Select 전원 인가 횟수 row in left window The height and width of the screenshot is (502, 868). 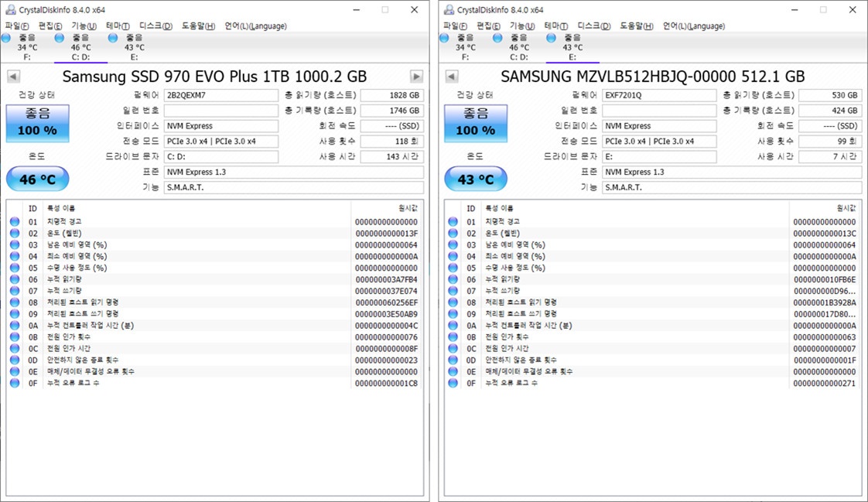[x=215, y=337]
